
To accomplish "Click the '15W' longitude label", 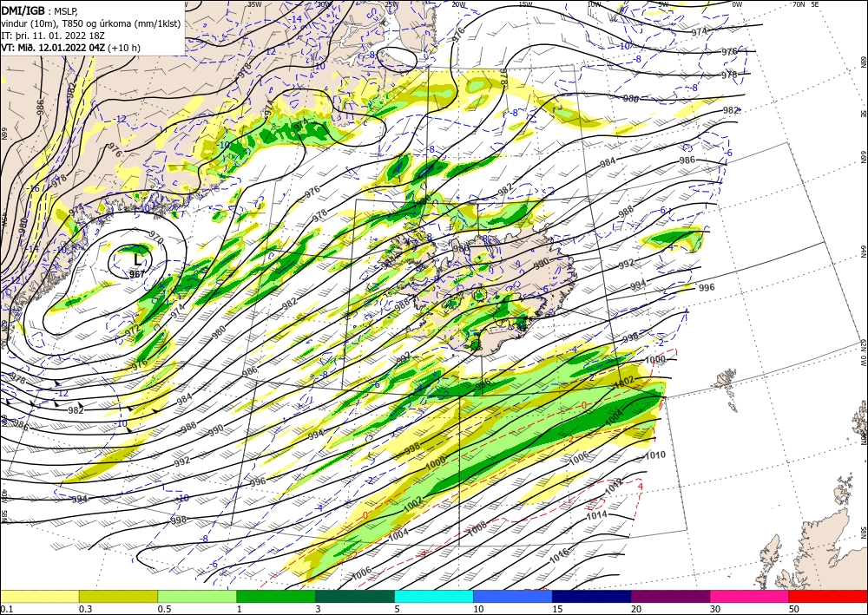I will coord(526,4).
